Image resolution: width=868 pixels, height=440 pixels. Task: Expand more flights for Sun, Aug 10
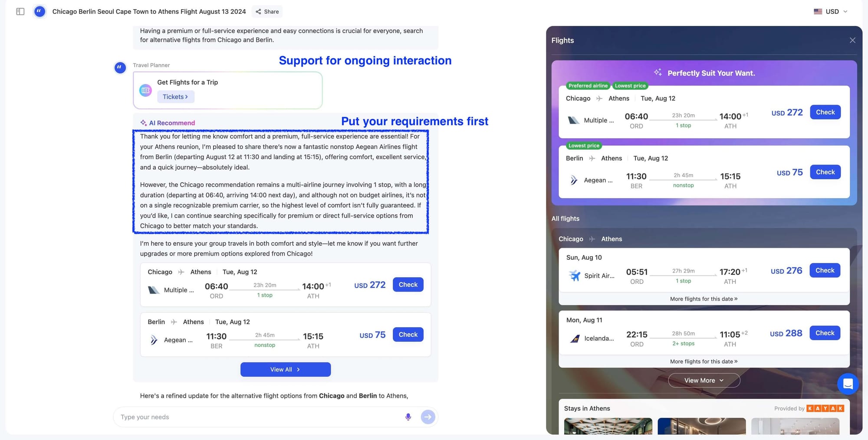pos(704,299)
